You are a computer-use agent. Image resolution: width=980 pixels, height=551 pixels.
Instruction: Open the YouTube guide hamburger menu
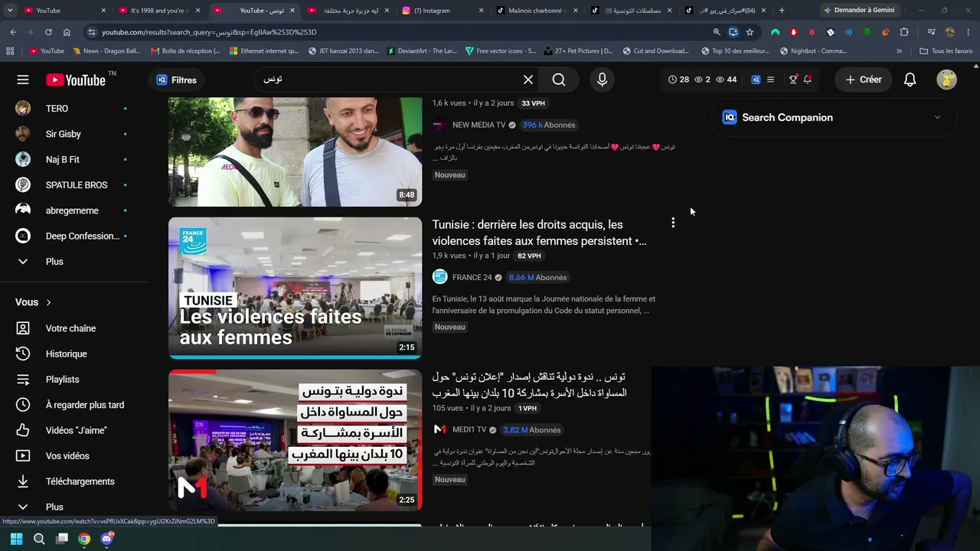pyautogui.click(x=23, y=80)
